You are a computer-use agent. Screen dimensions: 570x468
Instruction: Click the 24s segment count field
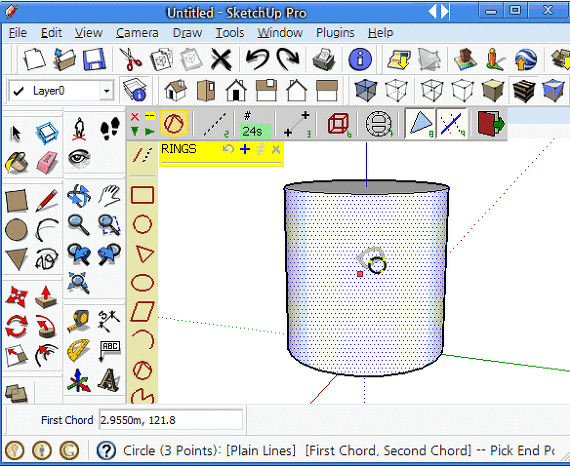coord(255,131)
